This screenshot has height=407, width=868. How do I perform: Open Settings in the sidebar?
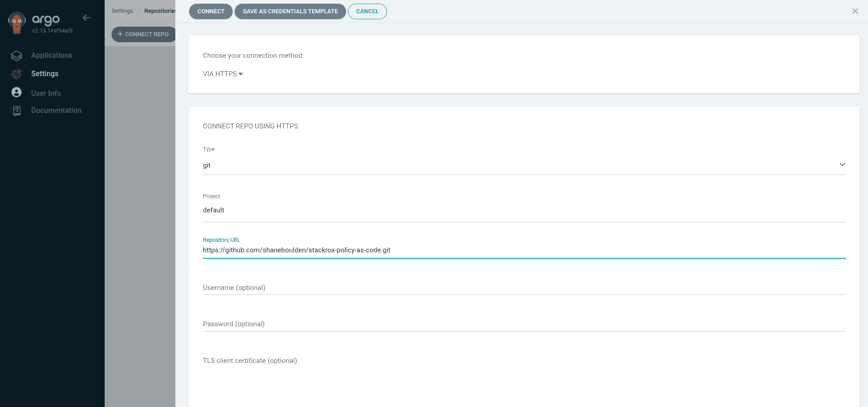[45, 73]
